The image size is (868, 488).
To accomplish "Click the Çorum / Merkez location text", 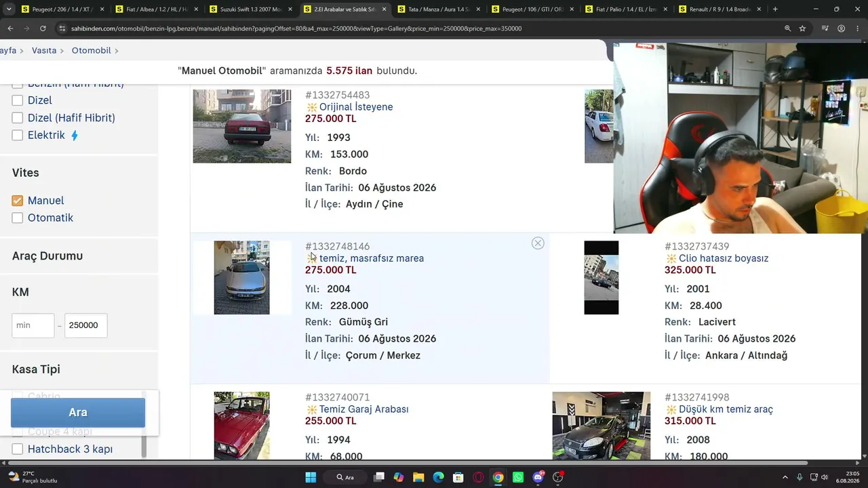I will pyautogui.click(x=383, y=356).
